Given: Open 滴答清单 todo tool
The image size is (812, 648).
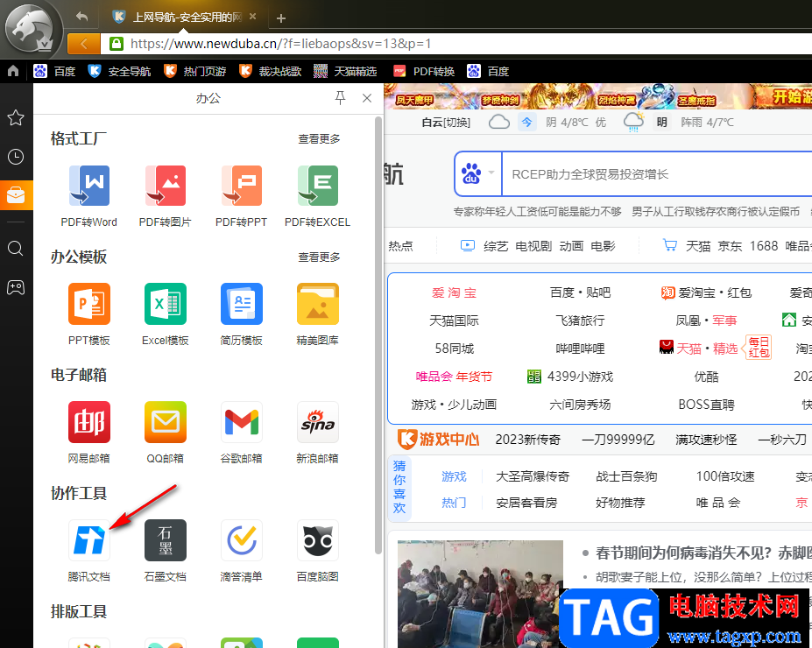Looking at the screenshot, I should click(241, 551).
